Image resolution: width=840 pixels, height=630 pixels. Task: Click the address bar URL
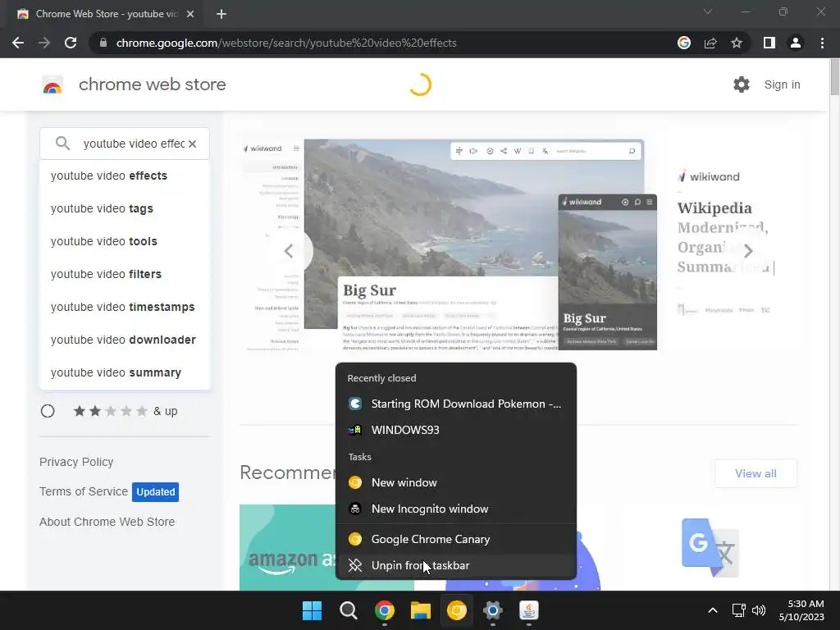point(286,43)
